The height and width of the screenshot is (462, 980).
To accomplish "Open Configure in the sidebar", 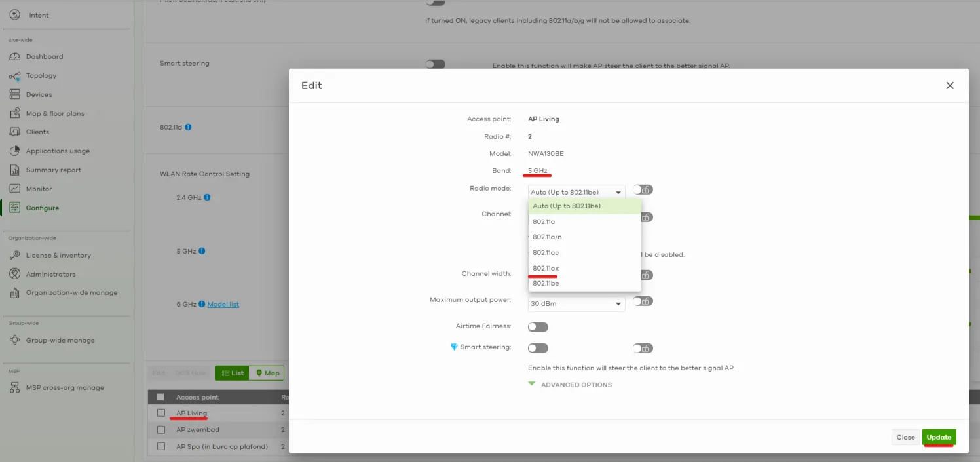I will tap(43, 208).
